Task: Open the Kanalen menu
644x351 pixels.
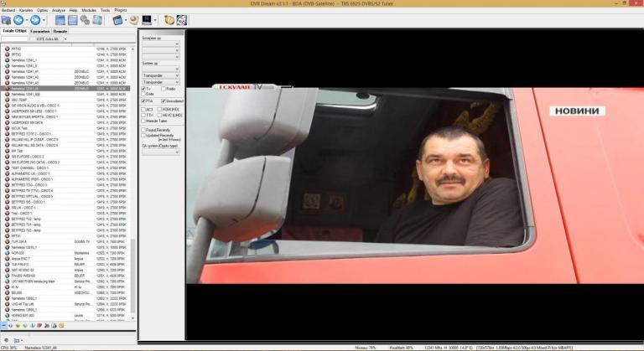Action: point(27,10)
